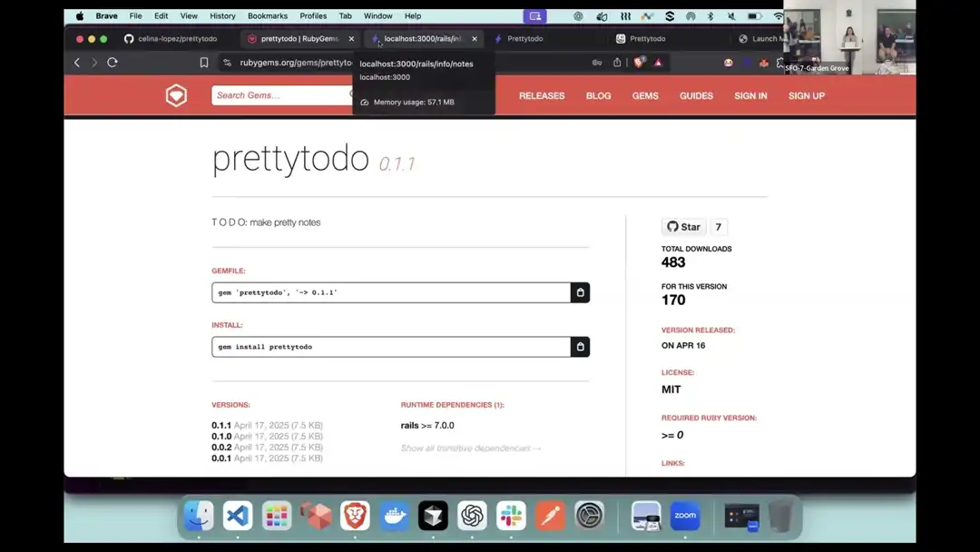Bookmark this page using the bookmark icon
980x552 pixels.
(x=204, y=63)
